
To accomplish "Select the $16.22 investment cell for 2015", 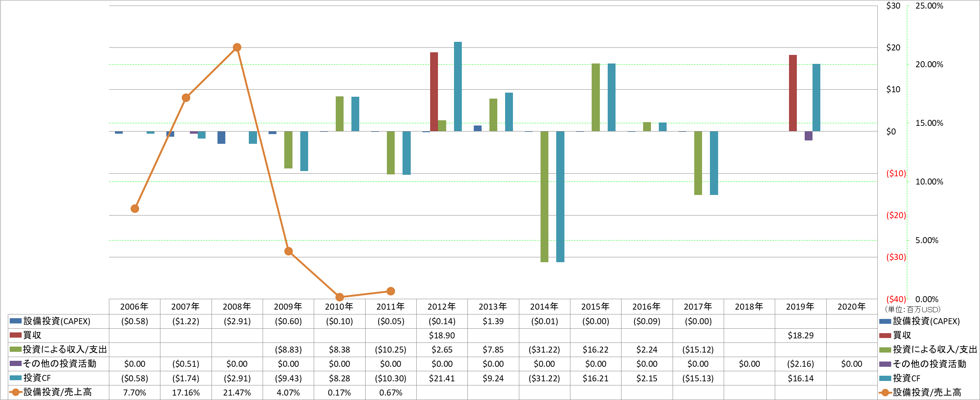I will click(x=595, y=350).
